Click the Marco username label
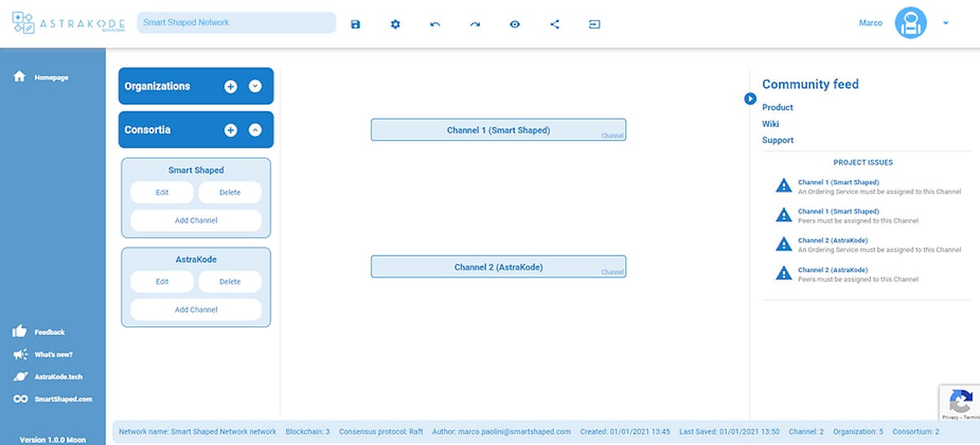980x445 pixels. click(871, 23)
